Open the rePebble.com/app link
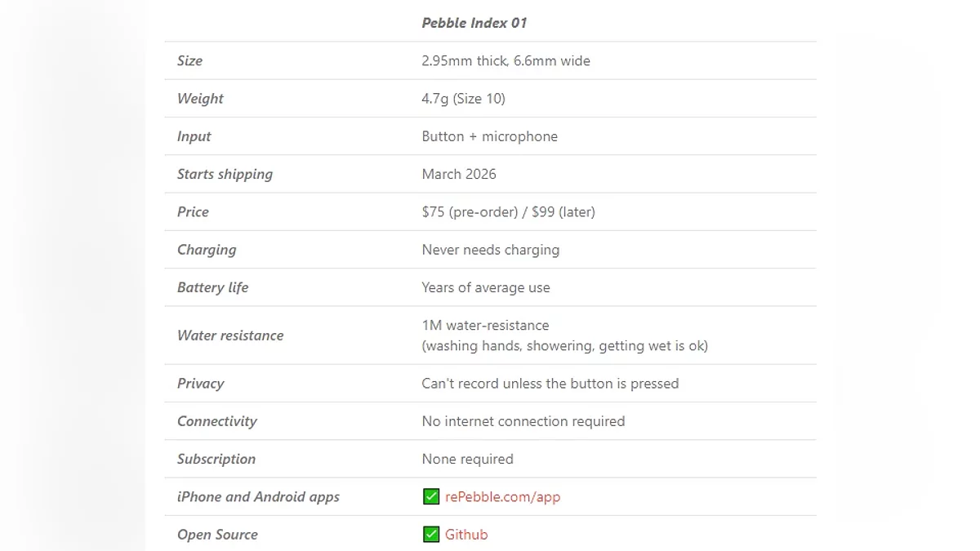Image resolution: width=980 pixels, height=551 pixels. coord(502,497)
